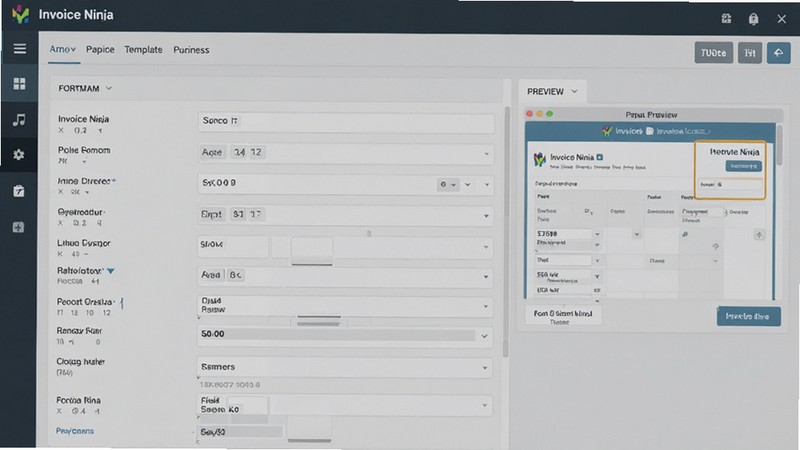Image resolution: width=800 pixels, height=450 pixels.
Task: Open the 50.00 value dropdown
Action: pyautogui.click(x=484, y=336)
